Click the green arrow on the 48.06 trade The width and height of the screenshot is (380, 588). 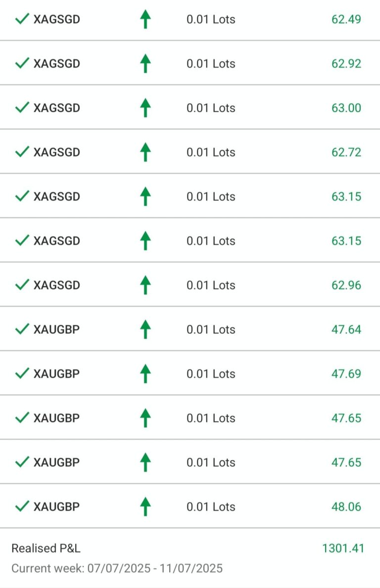[145, 506]
